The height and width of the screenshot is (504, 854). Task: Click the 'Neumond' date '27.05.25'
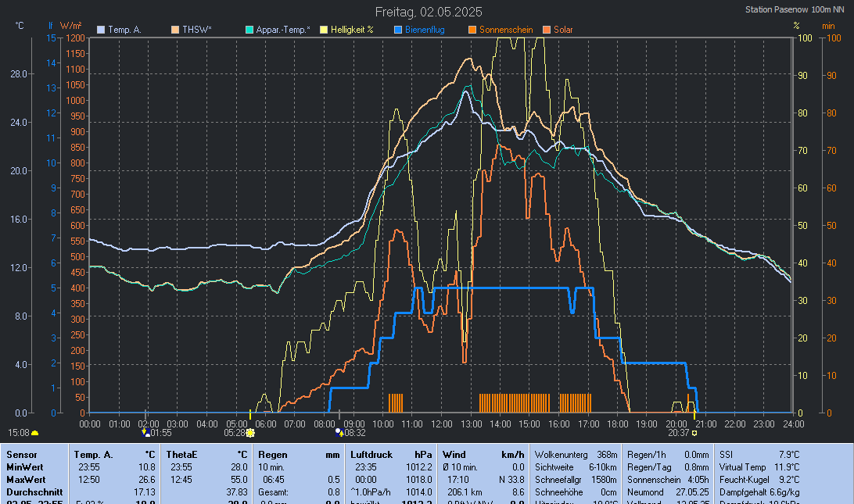point(692,492)
